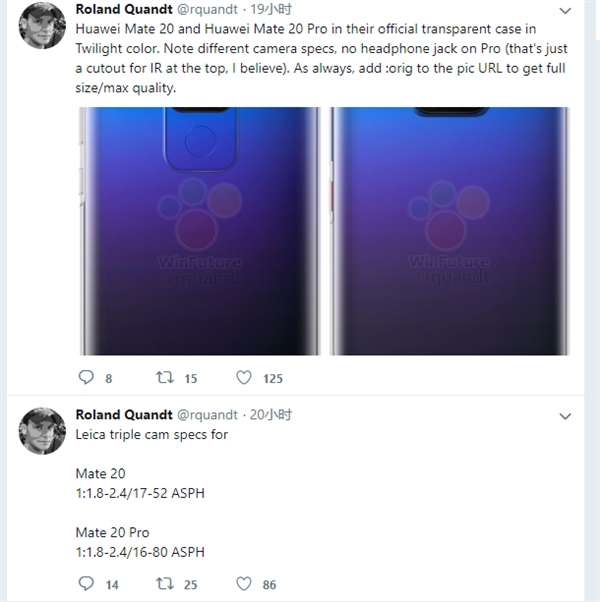Open Roland Quandt name on second tweet

pyautogui.click(x=124, y=415)
